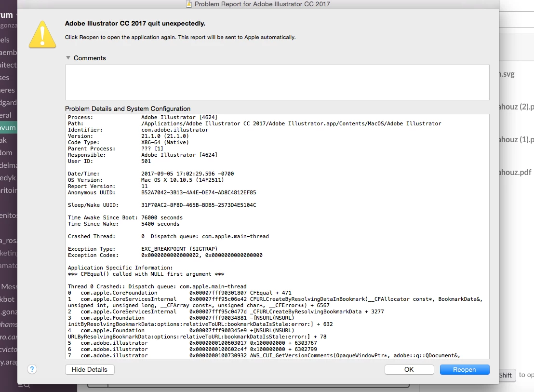Click the OK button
The width and height of the screenshot is (534, 392).
click(x=409, y=369)
